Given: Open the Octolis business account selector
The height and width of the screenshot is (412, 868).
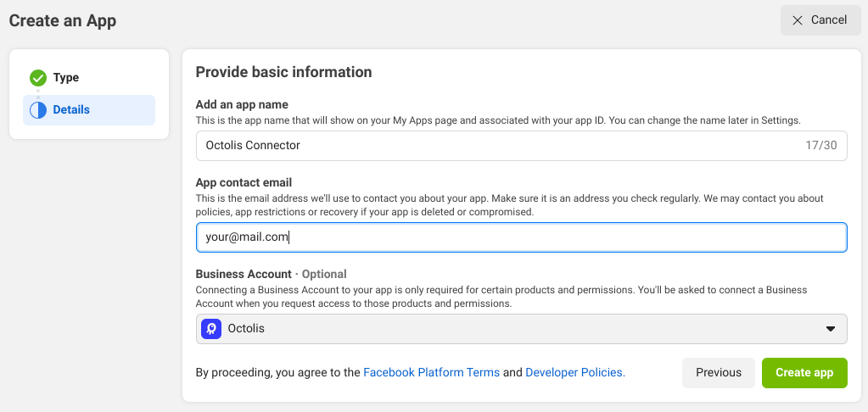Looking at the screenshot, I should [x=522, y=328].
